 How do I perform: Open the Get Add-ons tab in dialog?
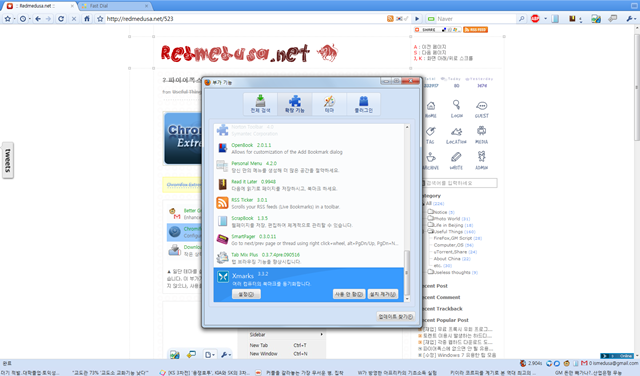coord(260,104)
